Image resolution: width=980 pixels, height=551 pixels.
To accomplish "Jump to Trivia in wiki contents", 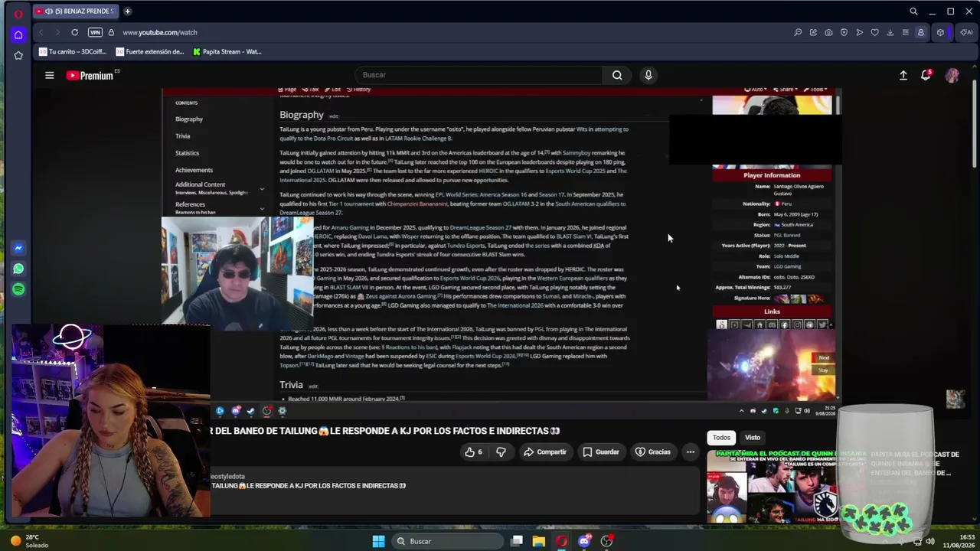I will point(182,136).
